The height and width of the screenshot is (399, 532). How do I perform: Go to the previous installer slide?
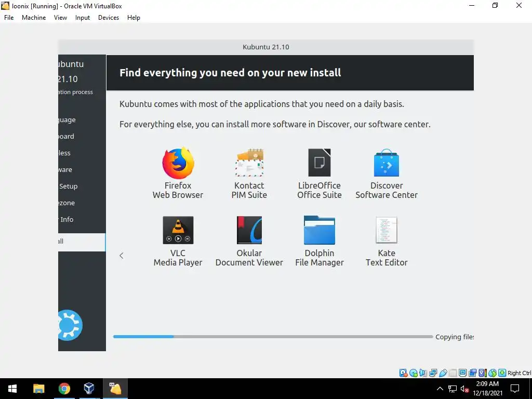click(122, 256)
